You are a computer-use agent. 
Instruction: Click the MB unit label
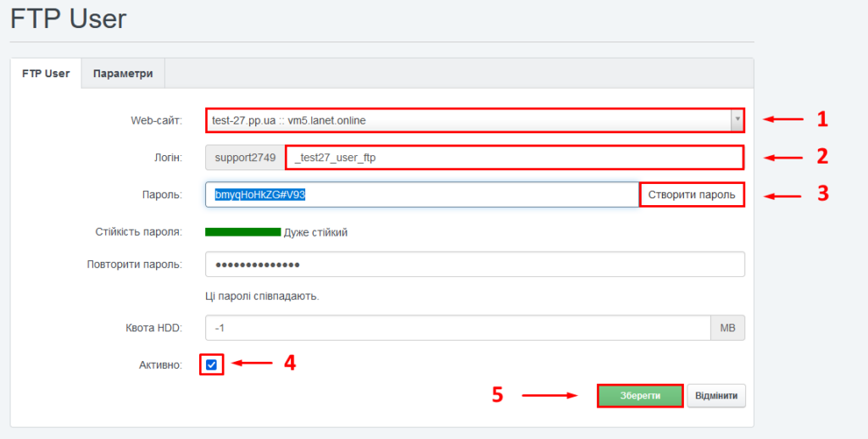[x=727, y=328]
